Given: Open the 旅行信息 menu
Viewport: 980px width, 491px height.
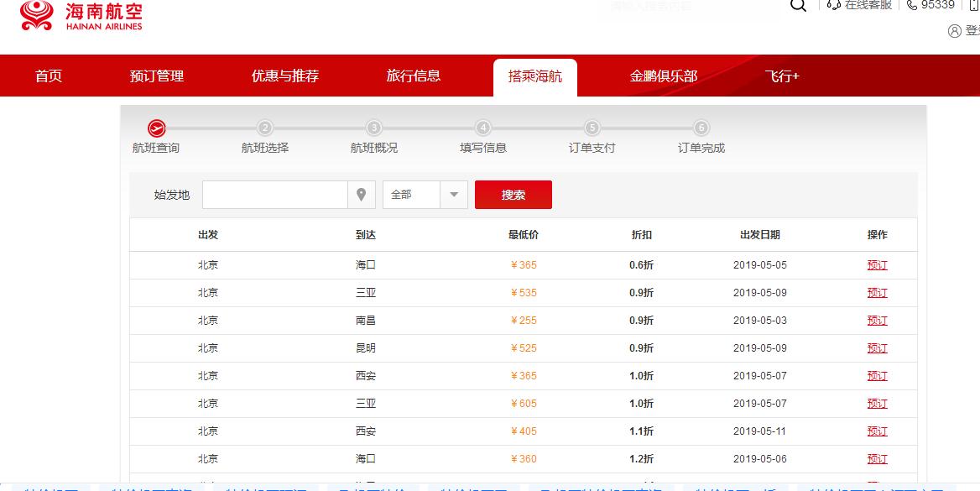Looking at the screenshot, I should (x=413, y=76).
